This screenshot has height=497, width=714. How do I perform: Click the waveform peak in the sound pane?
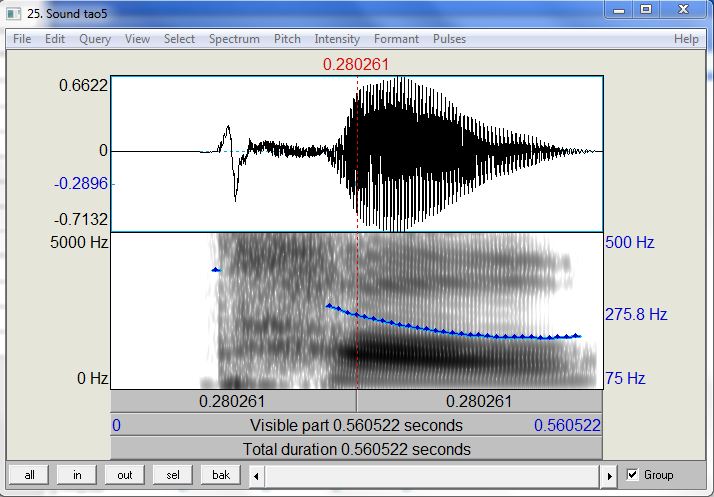(x=400, y=79)
